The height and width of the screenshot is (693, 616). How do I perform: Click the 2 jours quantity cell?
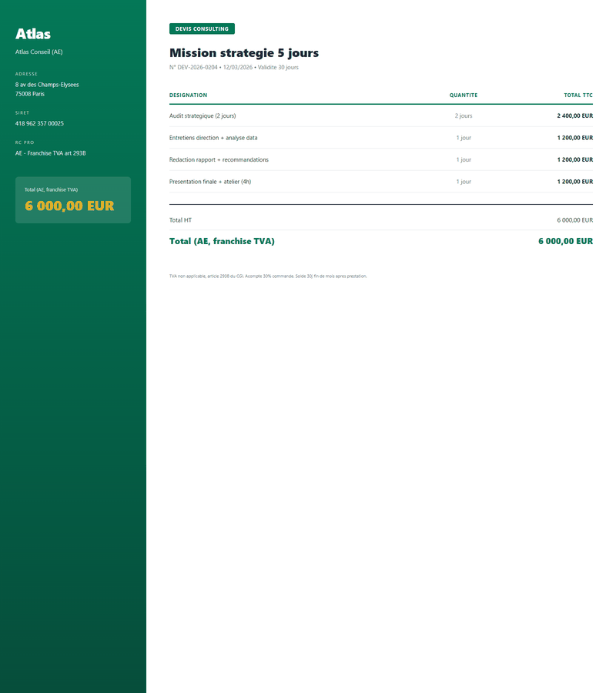point(464,115)
